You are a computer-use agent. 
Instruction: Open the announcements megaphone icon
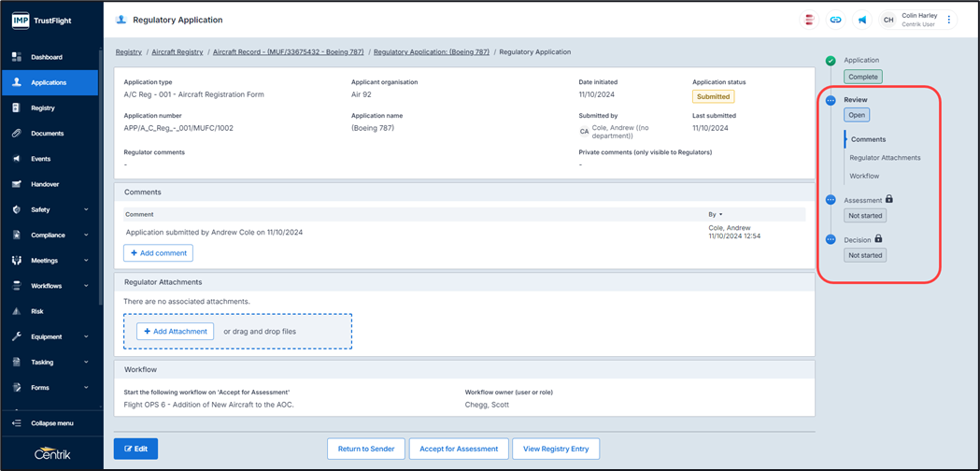pos(861,20)
